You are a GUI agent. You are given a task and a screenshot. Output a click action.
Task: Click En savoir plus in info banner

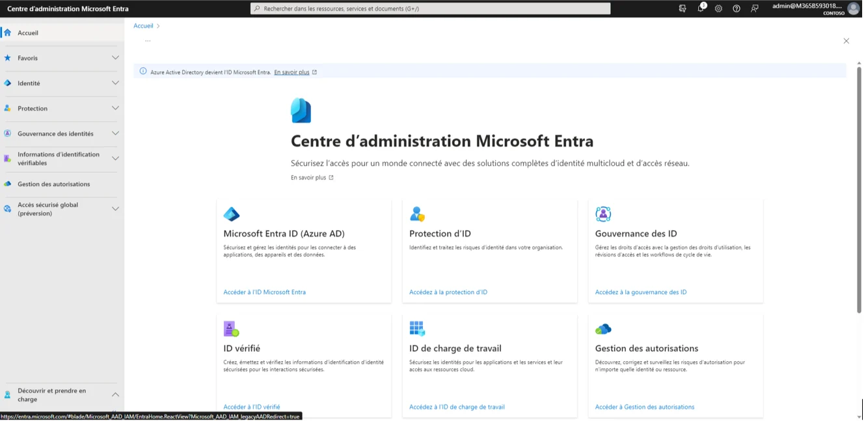292,72
